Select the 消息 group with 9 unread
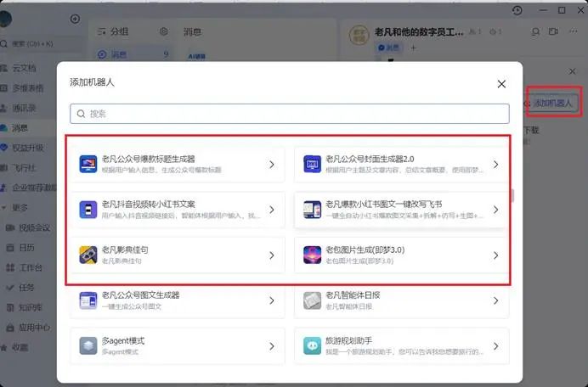588x387 pixels. (x=133, y=54)
